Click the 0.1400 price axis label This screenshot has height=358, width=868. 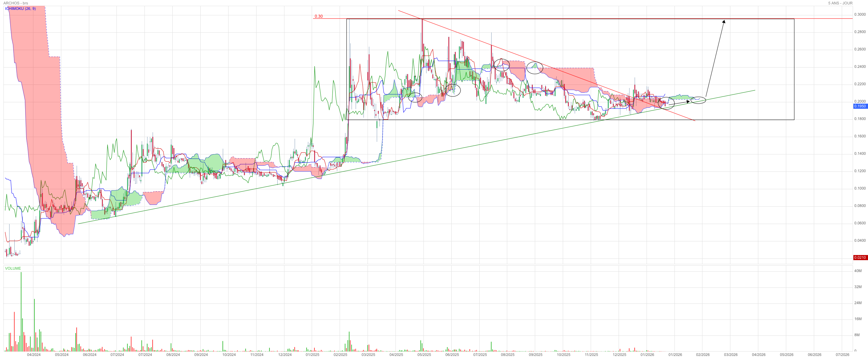coord(860,153)
